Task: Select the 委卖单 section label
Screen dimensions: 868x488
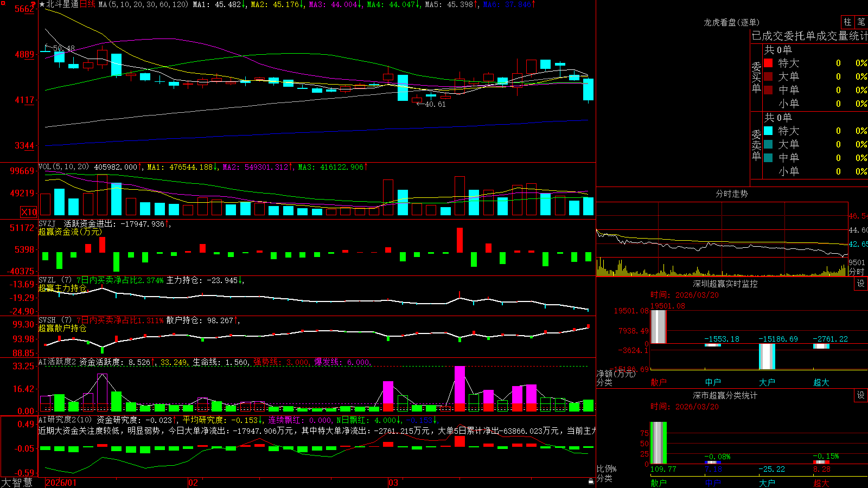Action: (756, 145)
